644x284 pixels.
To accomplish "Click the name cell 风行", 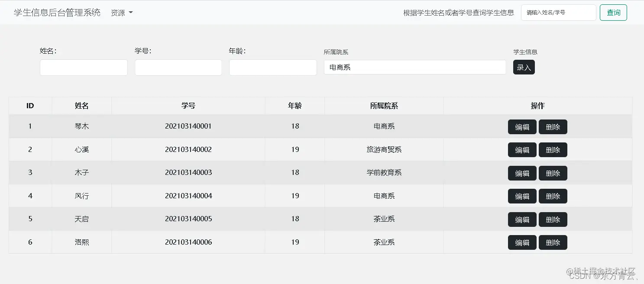I will 82,196.
